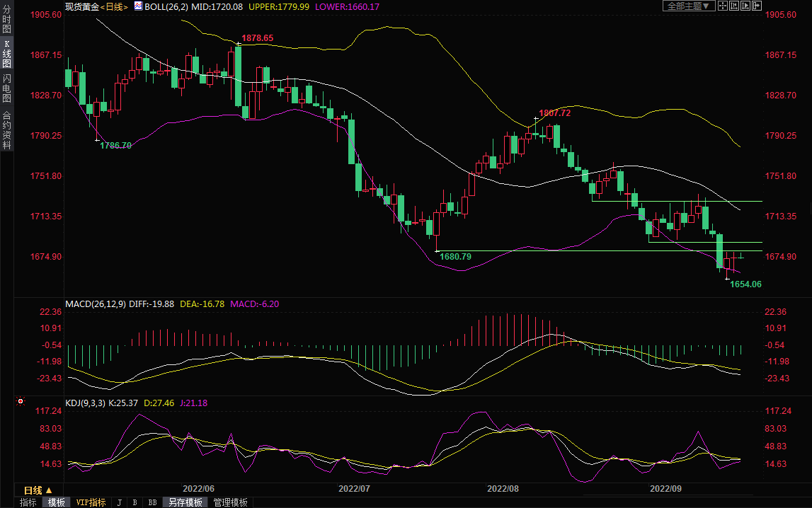Select the 指标 tab at bottom
The height and width of the screenshot is (508, 812).
(x=28, y=502)
